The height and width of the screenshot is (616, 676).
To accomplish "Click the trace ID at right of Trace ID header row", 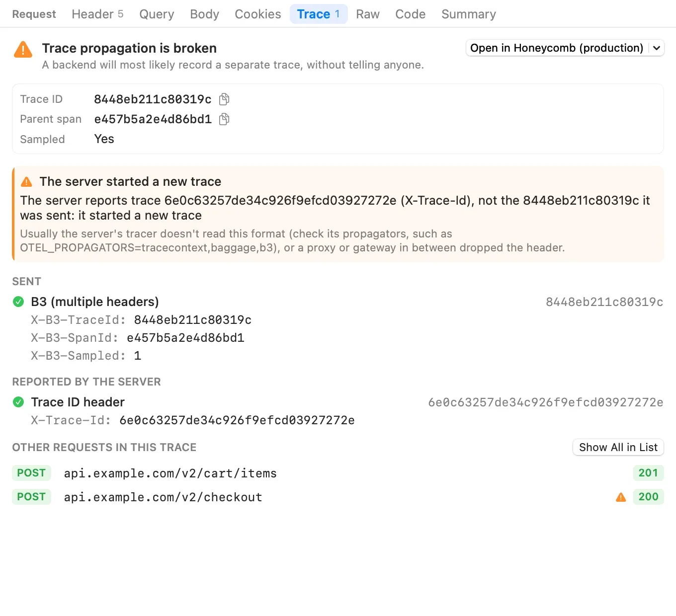I will point(546,402).
